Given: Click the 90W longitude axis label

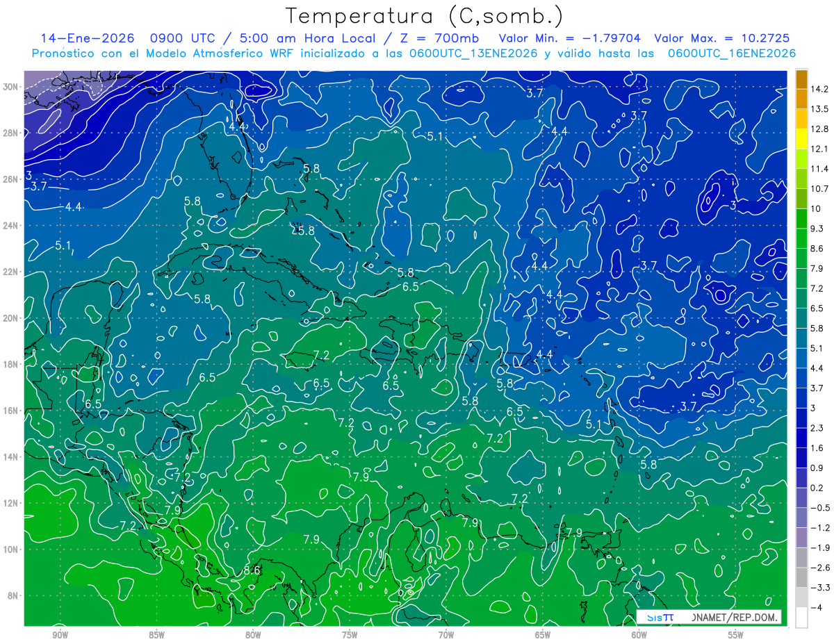Looking at the screenshot, I should [60, 635].
